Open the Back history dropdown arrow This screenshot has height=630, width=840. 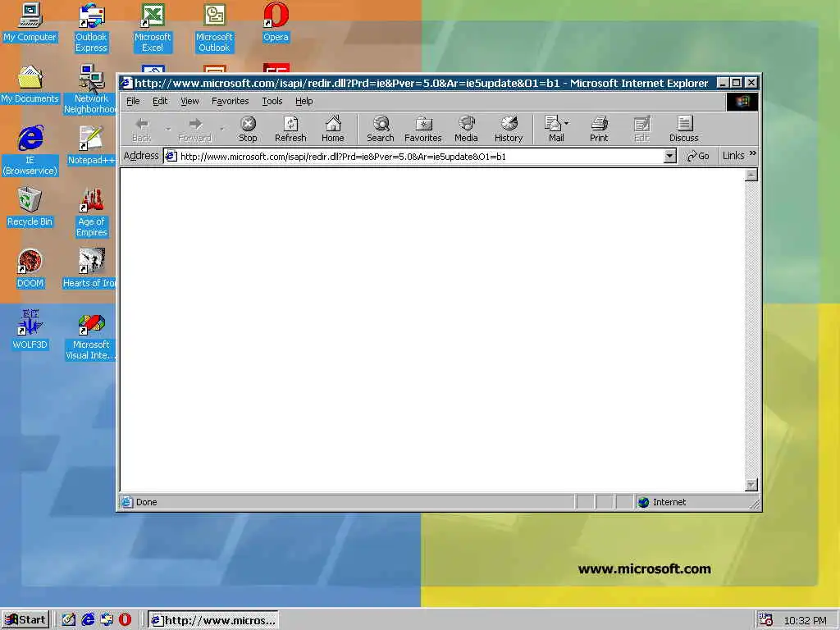(168, 129)
